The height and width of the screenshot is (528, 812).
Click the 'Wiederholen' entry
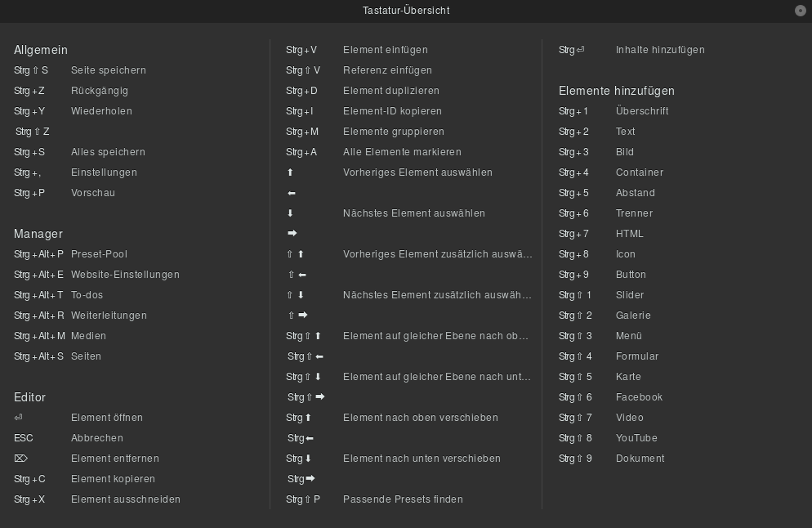[x=101, y=111]
